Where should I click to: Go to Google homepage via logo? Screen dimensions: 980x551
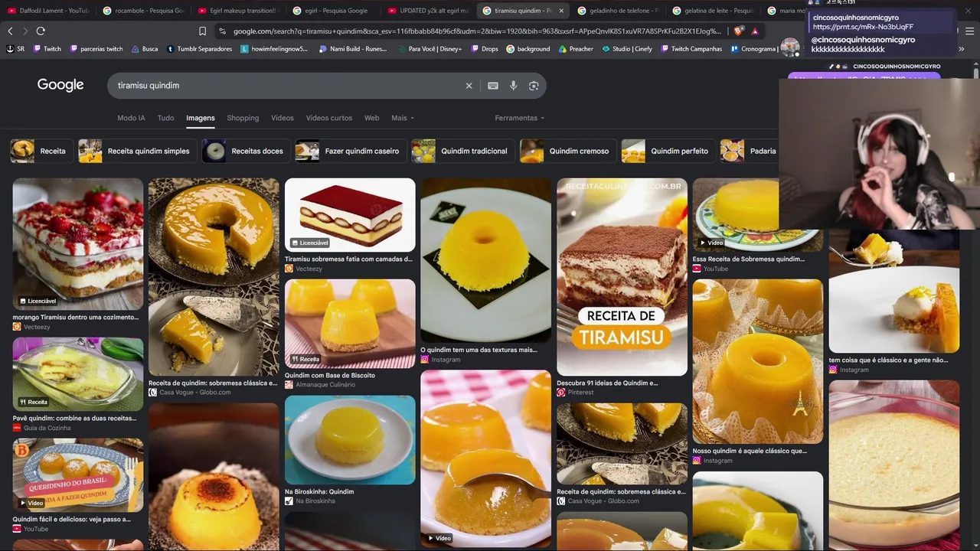[x=60, y=85]
